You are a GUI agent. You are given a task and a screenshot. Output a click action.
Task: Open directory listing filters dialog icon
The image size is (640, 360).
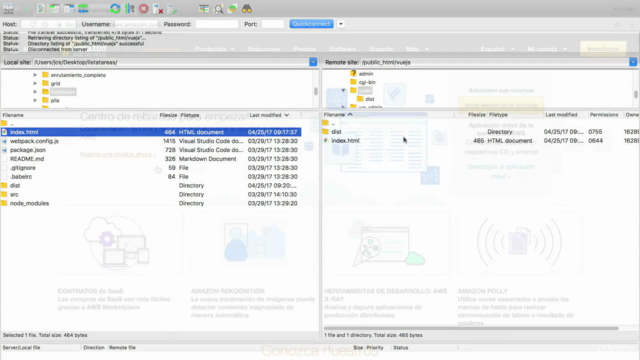pyautogui.click(x=204, y=9)
